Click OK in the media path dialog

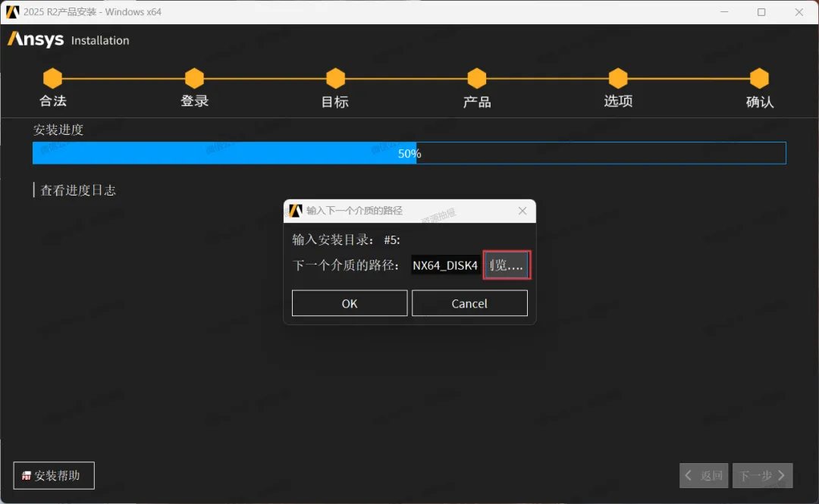click(x=350, y=303)
